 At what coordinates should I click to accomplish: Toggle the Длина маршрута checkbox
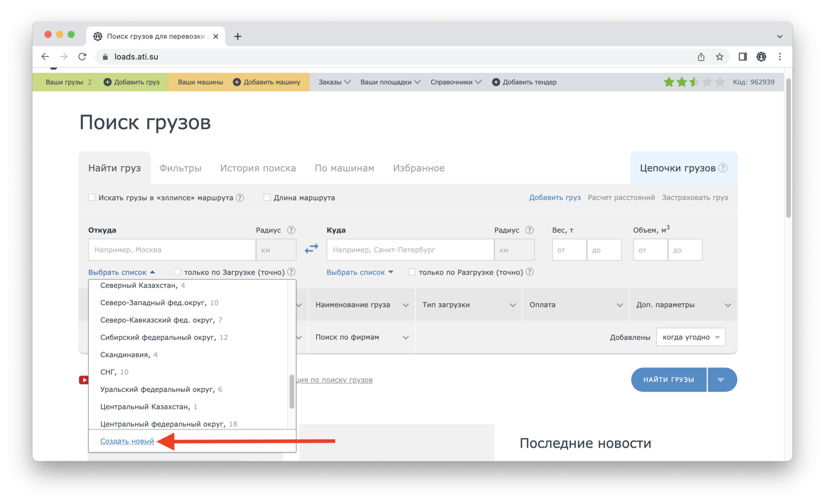coord(267,198)
